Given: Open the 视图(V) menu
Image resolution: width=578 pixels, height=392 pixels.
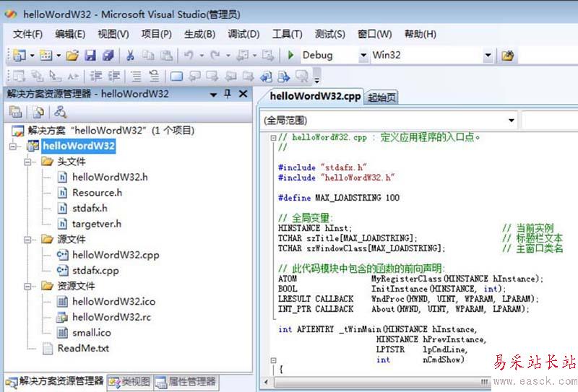Looking at the screenshot, I should pos(113,34).
